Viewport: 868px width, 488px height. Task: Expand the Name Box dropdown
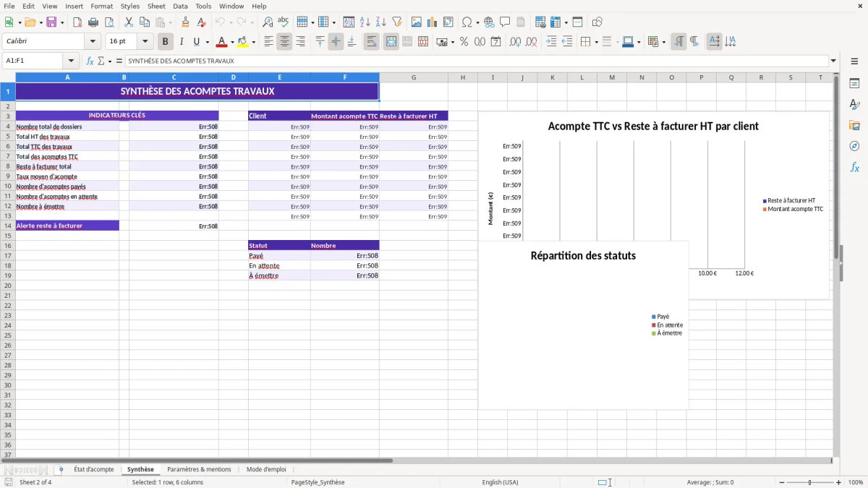pyautogui.click(x=71, y=61)
